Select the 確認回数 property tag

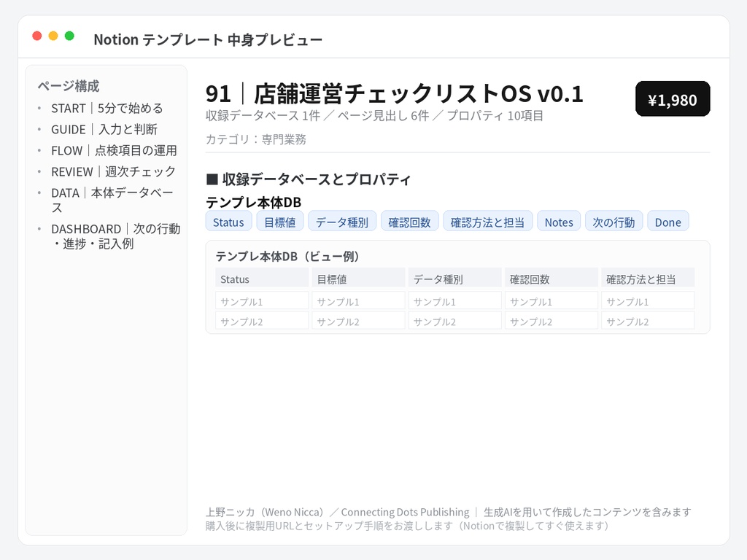point(409,222)
